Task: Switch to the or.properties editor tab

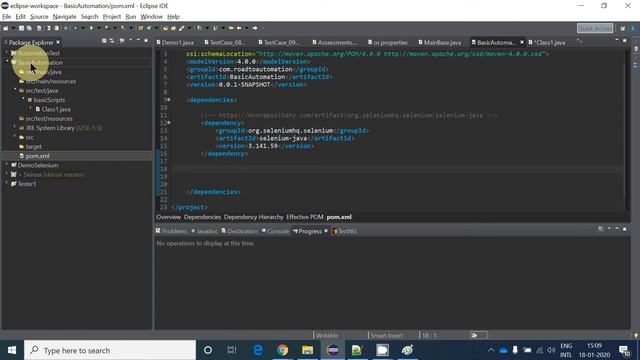Action: click(387, 42)
